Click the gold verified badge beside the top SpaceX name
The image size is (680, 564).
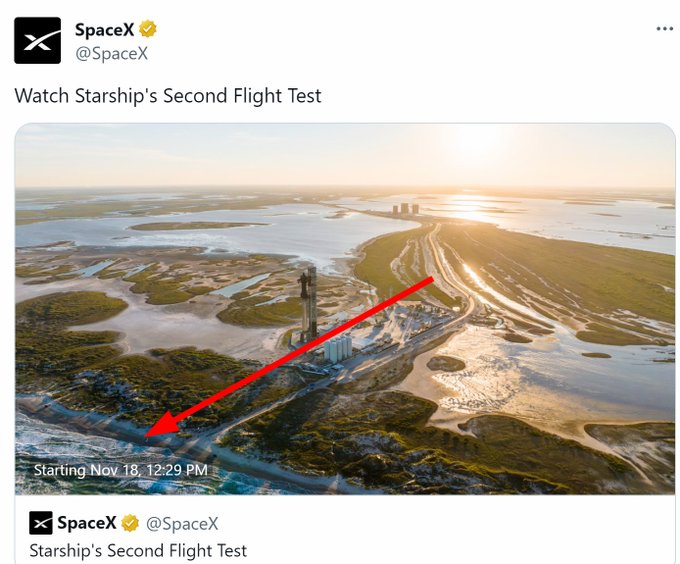148,30
